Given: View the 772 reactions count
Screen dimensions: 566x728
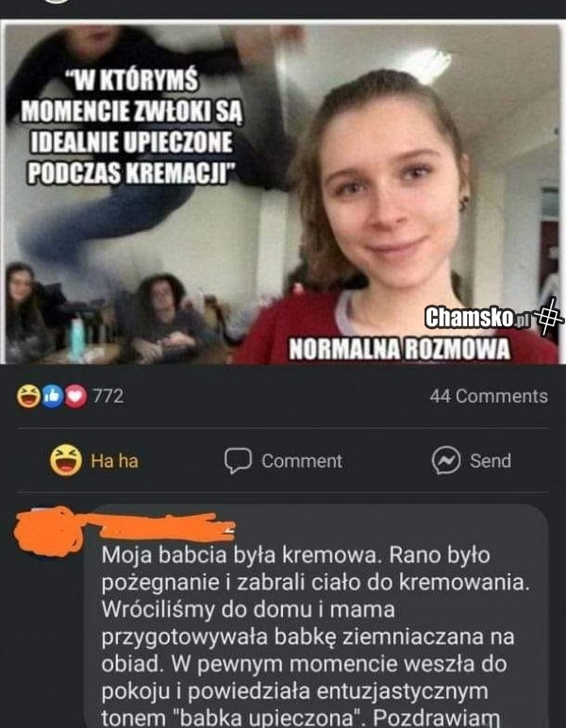Looking at the screenshot, I should (108, 396).
